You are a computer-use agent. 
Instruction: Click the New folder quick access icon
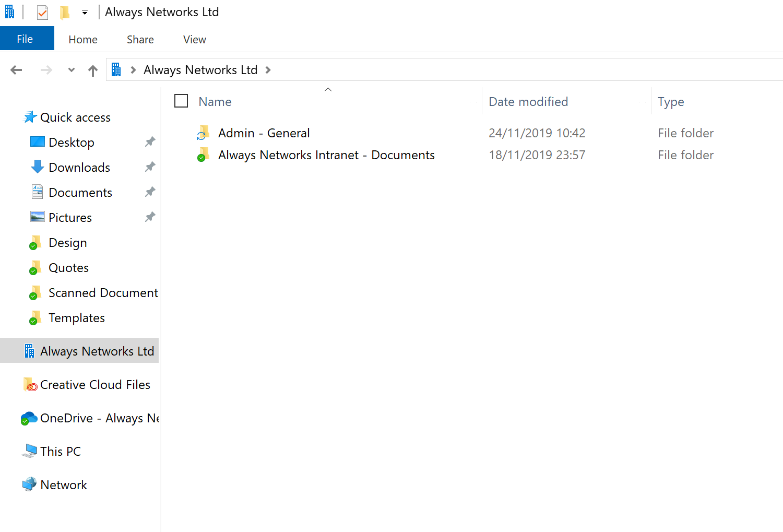[65, 12]
